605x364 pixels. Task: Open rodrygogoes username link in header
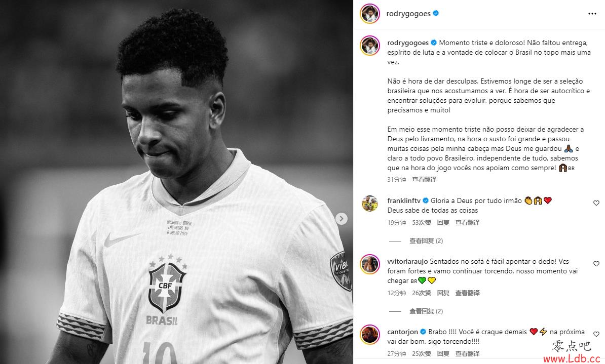tap(408, 14)
